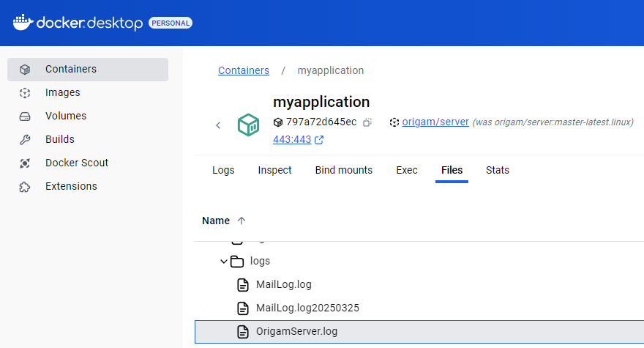Click the small cube icon beside container ID
This screenshot has height=348, width=644.
(278, 122)
